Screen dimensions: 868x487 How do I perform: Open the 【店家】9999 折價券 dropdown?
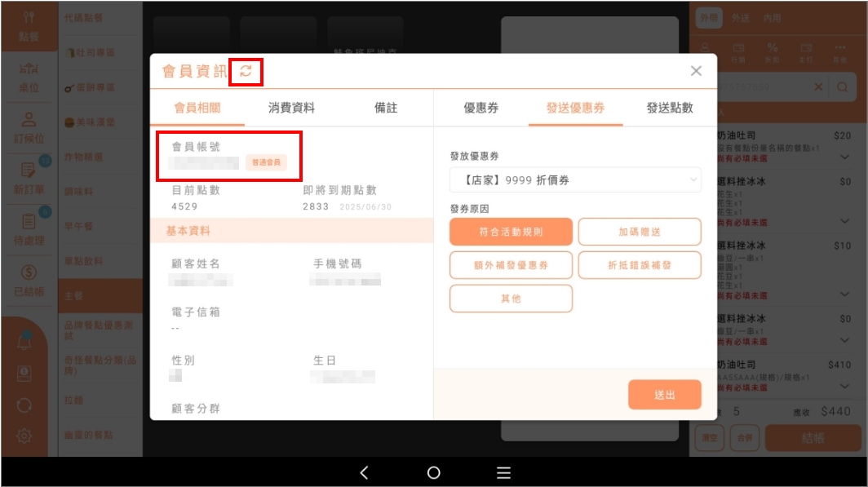coord(575,179)
